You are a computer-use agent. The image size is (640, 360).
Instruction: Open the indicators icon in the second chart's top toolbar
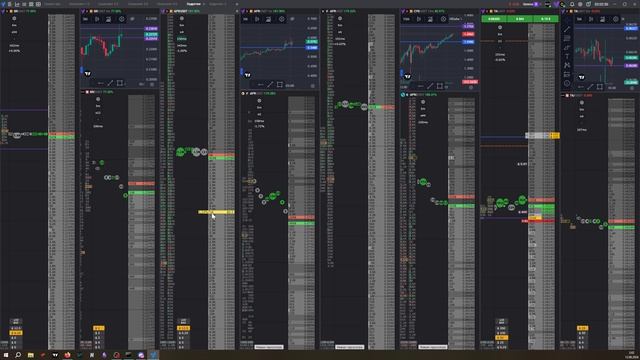pos(268,19)
